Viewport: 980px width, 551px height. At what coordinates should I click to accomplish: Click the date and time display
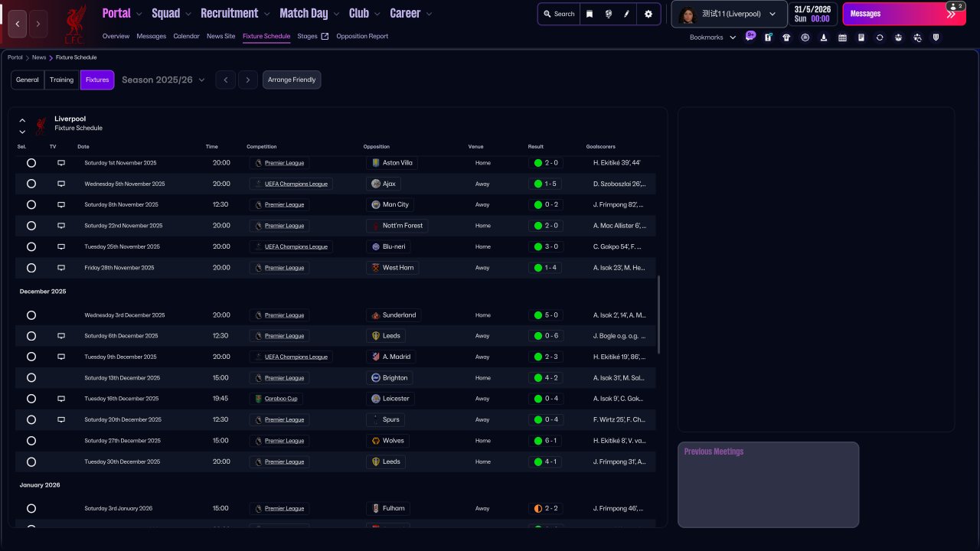[x=813, y=14]
